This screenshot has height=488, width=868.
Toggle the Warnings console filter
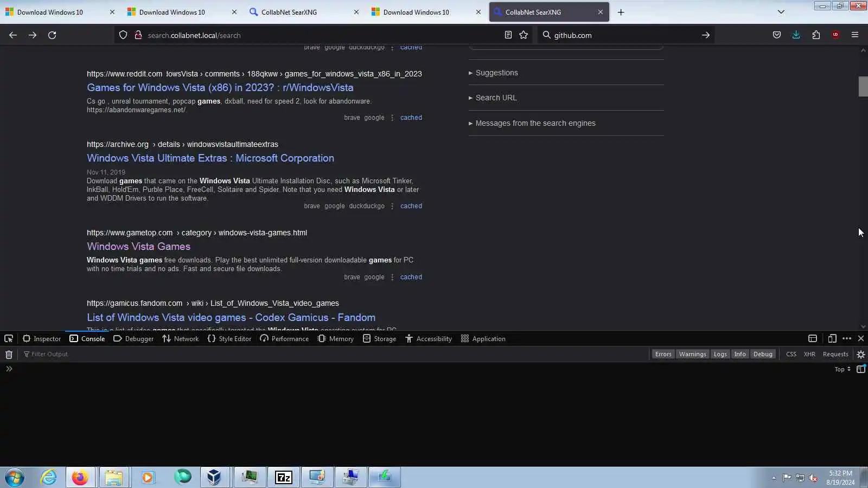coord(692,355)
